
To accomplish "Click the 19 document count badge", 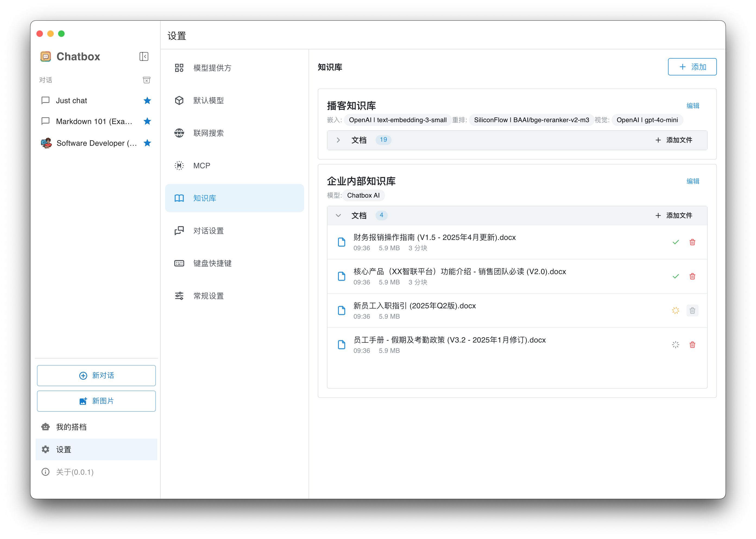I will pyautogui.click(x=383, y=140).
